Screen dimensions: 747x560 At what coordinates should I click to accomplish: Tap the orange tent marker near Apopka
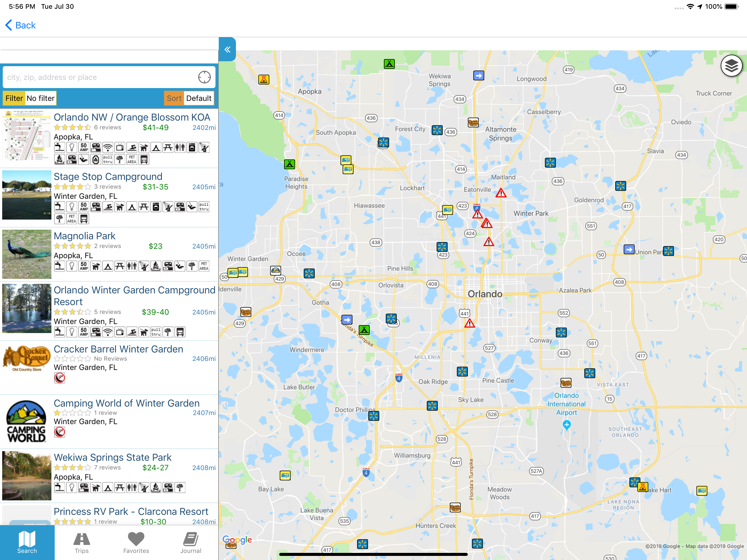(263, 79)
